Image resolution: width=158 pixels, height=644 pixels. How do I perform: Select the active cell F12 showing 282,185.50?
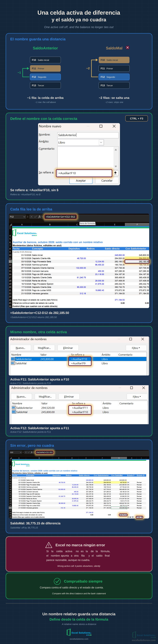point(137,262)
